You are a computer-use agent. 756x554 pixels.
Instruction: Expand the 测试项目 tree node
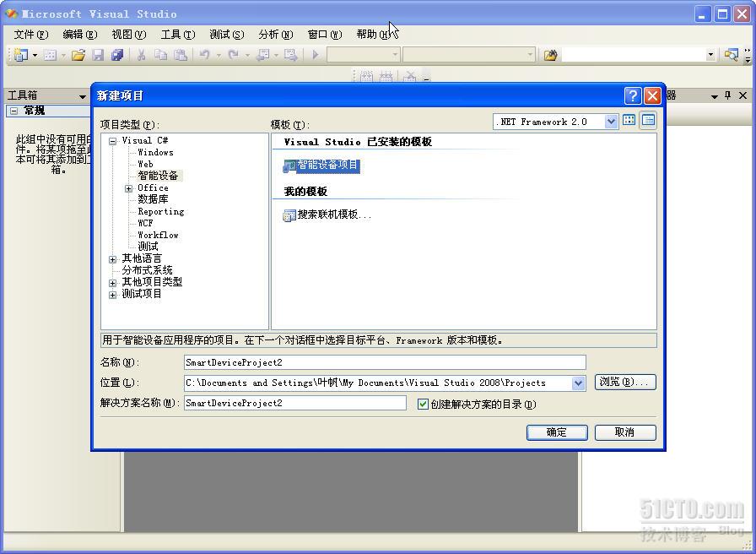(112, 295)
